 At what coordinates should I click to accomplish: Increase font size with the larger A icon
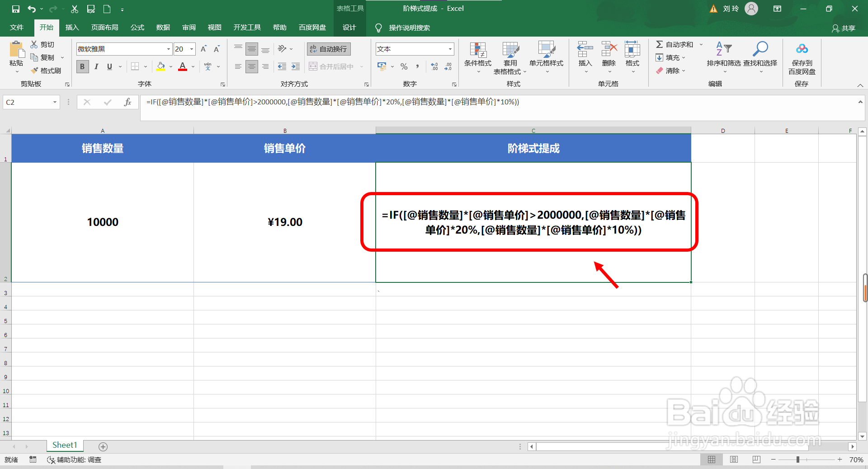coord(203,49)
